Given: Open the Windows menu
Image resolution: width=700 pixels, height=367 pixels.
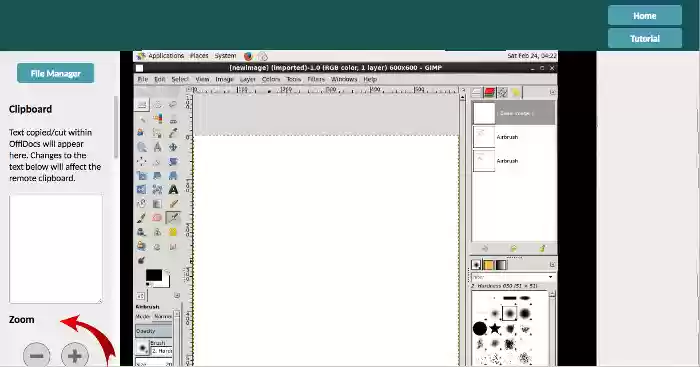Looking at the screenshot, I should pos(344,79).
